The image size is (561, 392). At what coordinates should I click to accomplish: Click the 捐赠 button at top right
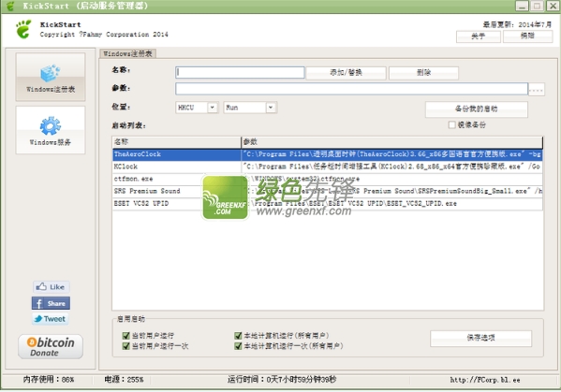(527, 36)
